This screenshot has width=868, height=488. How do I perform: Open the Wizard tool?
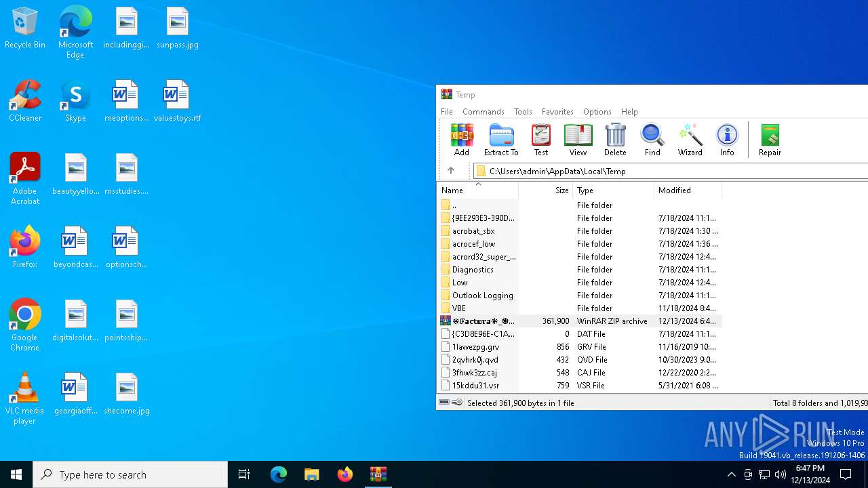click(690, 140)
